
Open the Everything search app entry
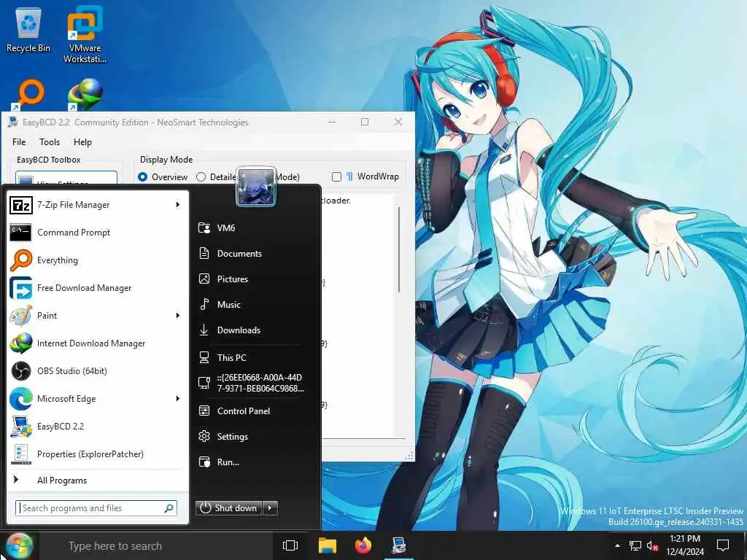tap(98, 260)
